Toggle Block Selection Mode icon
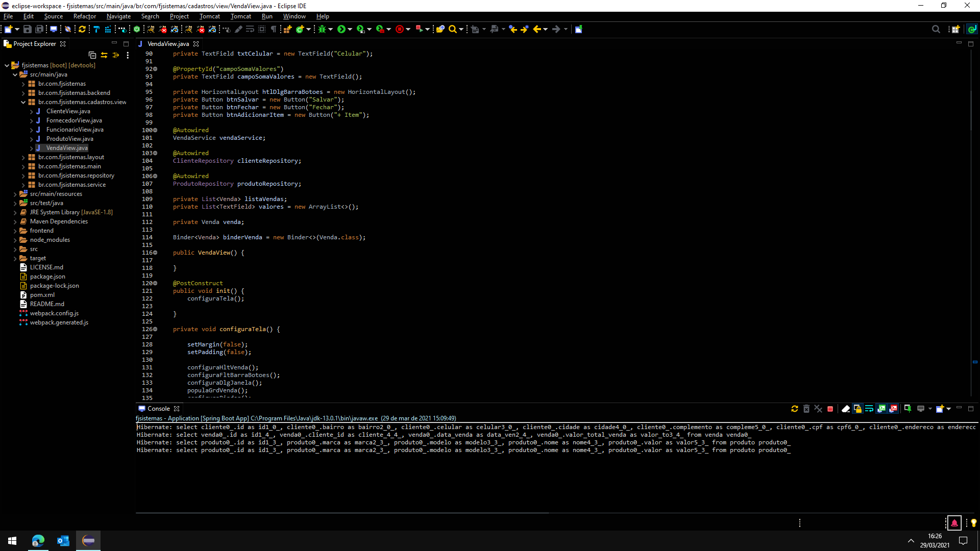980x551 pixels. (x=262, y=29)
